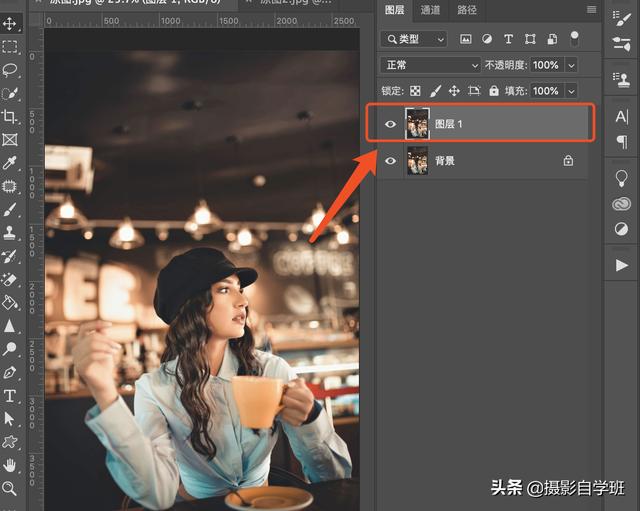640x511 pixels.
Task: Click the lock all button
Action: (494, 91)
